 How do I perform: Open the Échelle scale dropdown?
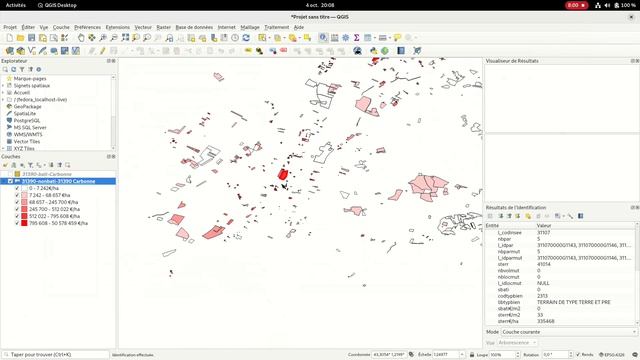[x=462, y=355]
